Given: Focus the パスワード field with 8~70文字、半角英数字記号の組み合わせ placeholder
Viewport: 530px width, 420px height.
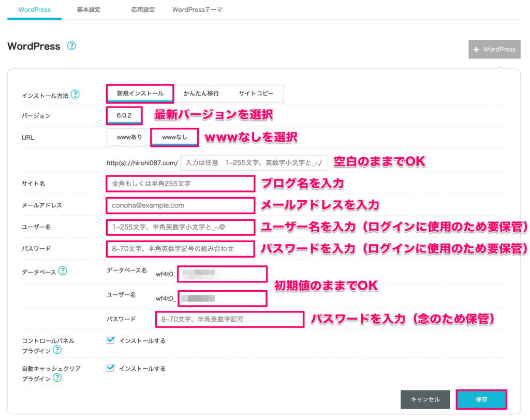Looking at the screenshot, I should (181, 249).
